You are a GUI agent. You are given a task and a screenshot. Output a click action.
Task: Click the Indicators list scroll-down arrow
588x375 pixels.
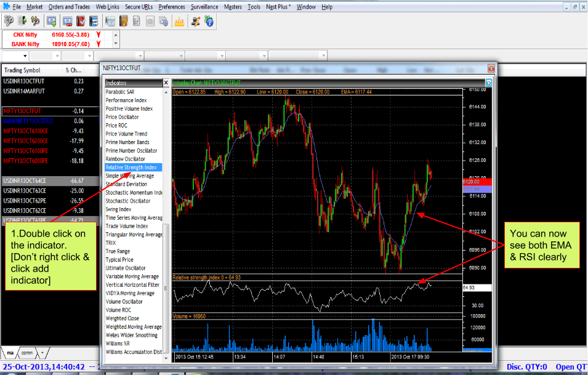[166, 358]
